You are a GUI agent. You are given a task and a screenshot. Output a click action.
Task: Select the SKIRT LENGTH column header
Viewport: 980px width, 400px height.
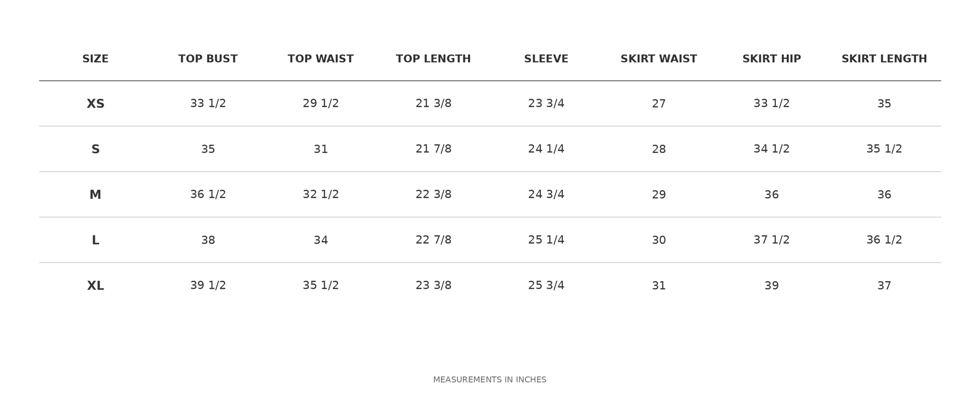884,59
